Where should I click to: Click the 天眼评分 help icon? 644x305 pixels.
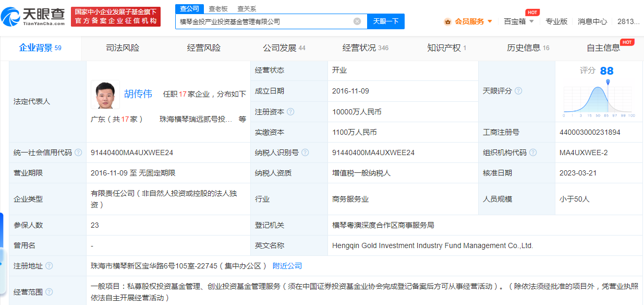tap(517, 91)
